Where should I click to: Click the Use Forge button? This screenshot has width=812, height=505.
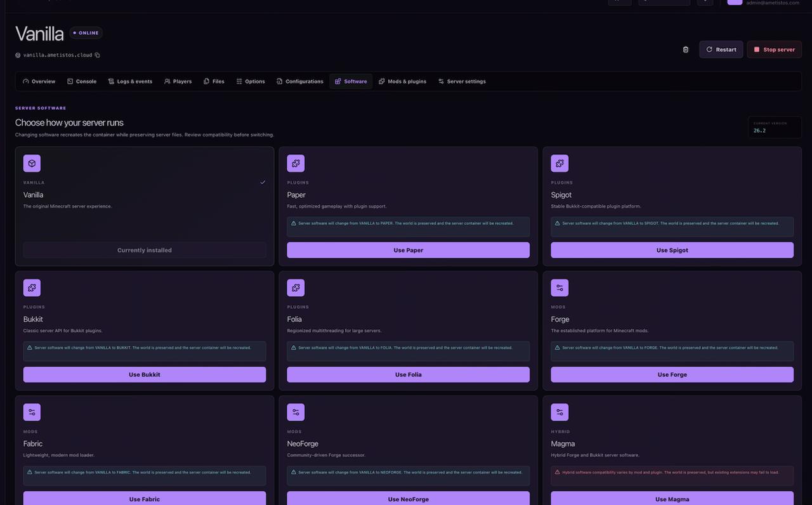click(x=672, y=374)
